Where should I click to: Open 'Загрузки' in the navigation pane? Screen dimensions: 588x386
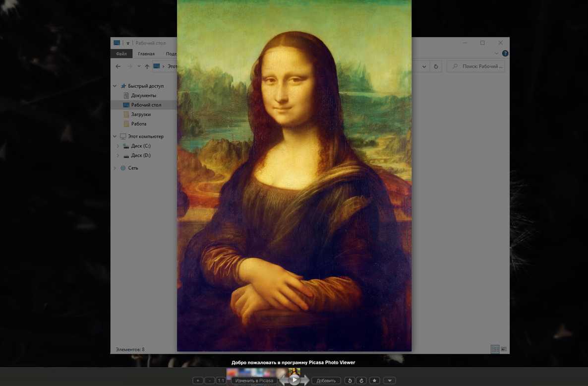(x=141, y=114)
